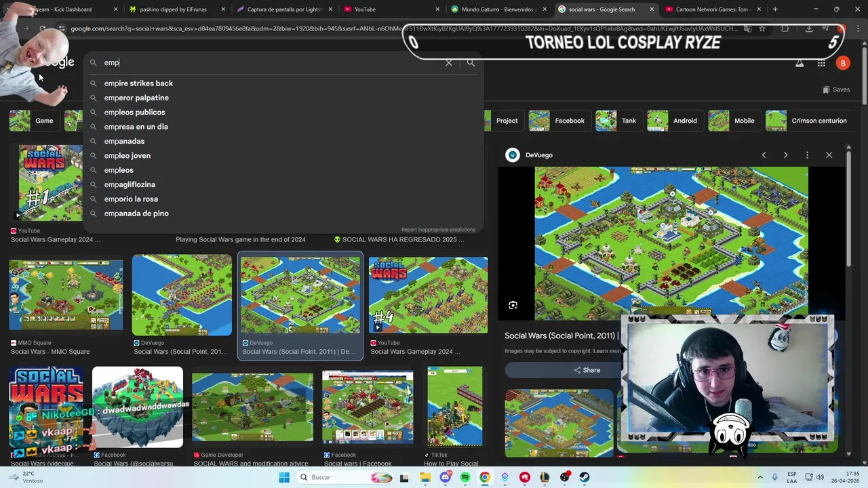Click the Chrome address bar URL
Image resolution: width=868 pixels, height=488 pixels.
(x=403, y=28)
